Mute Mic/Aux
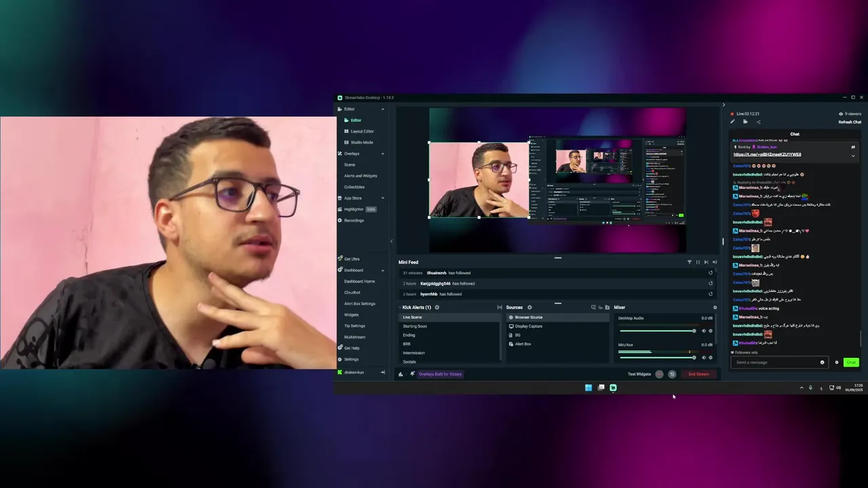The height and width of the screenshot is (488, 868). point(703,357)
